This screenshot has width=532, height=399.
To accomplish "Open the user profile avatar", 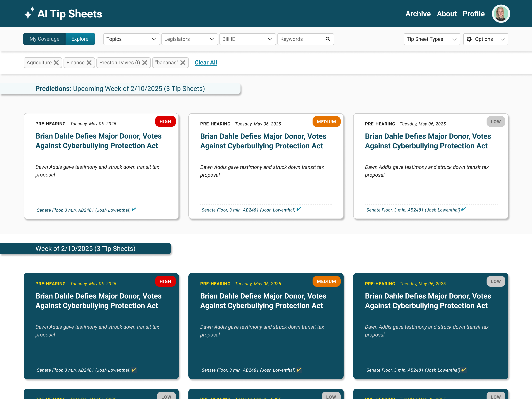I will point(501,14).
